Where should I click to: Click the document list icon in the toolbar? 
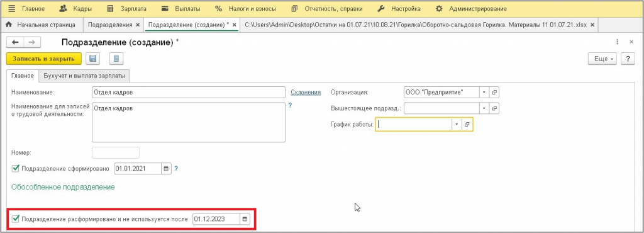pos(116,59)
